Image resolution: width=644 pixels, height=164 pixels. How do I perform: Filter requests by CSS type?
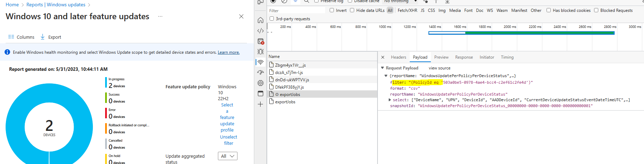(x=432, y=10)
